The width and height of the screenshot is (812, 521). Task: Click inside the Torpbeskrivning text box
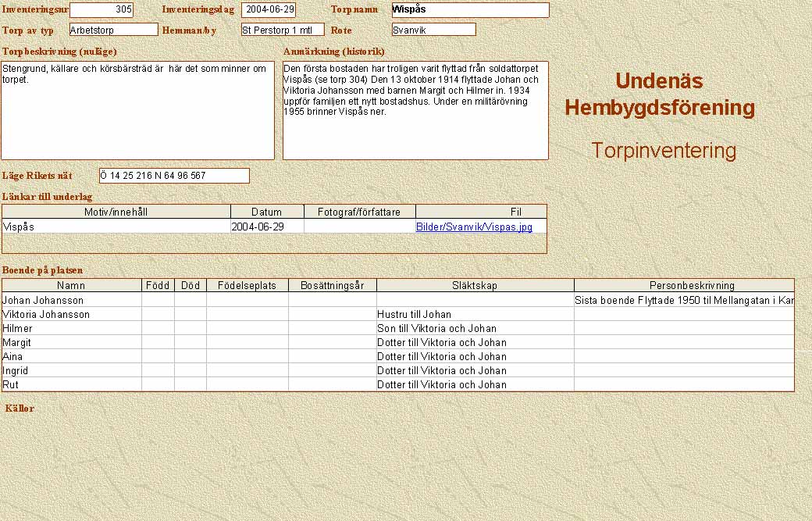[x=137, y=111]
